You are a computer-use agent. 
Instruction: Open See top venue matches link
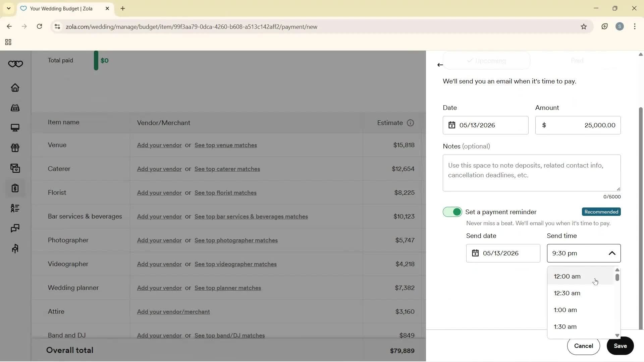225,145
